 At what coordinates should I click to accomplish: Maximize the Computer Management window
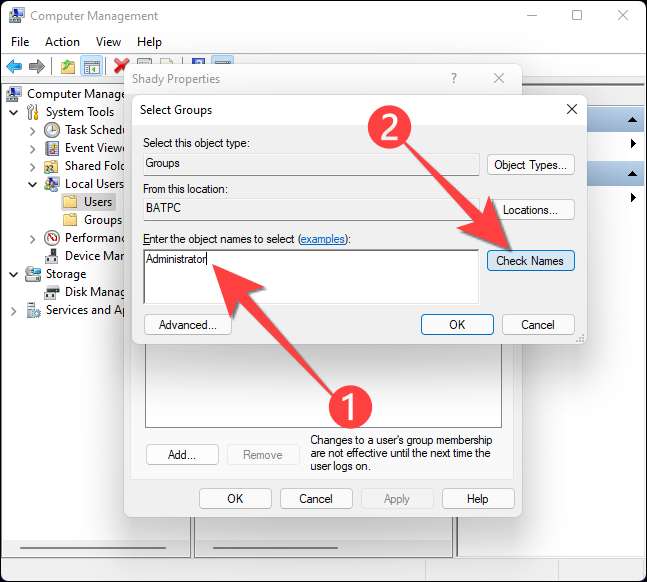click(577, 15)
